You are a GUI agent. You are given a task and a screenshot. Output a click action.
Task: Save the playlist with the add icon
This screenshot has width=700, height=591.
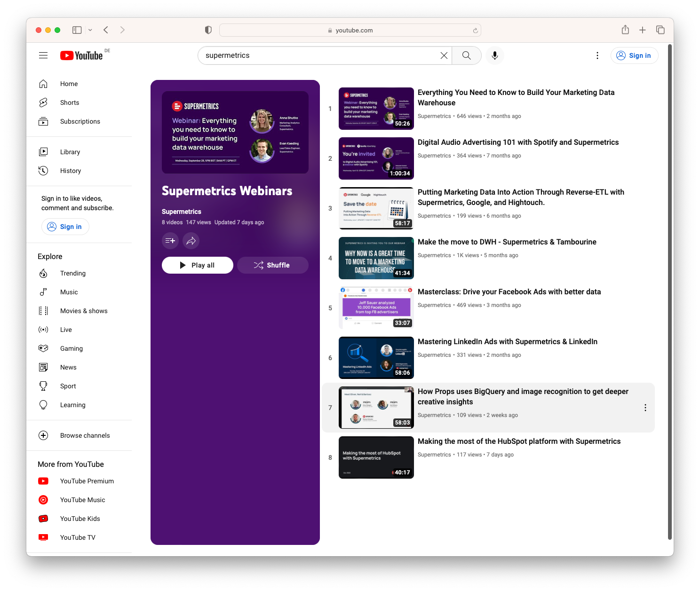click(170, 241)
